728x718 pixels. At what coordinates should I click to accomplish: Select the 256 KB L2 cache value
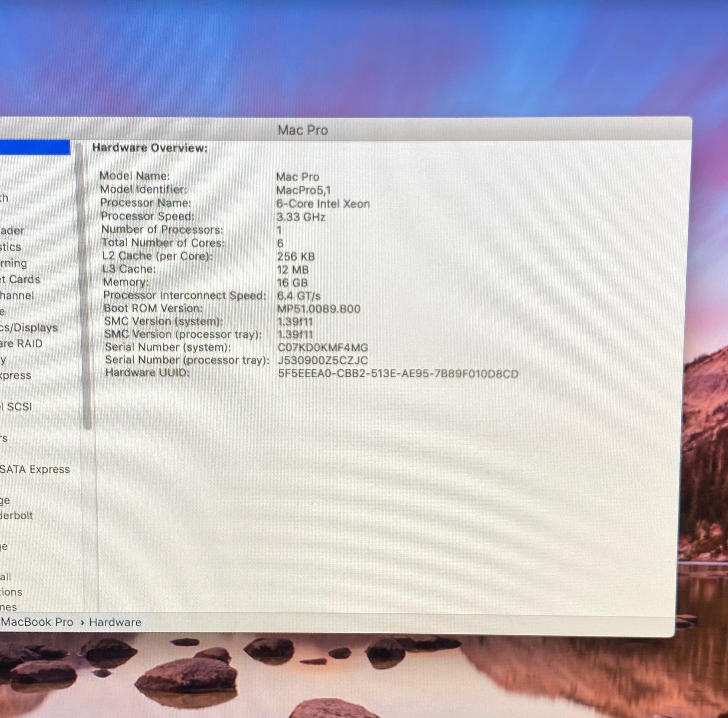point(296,257)
